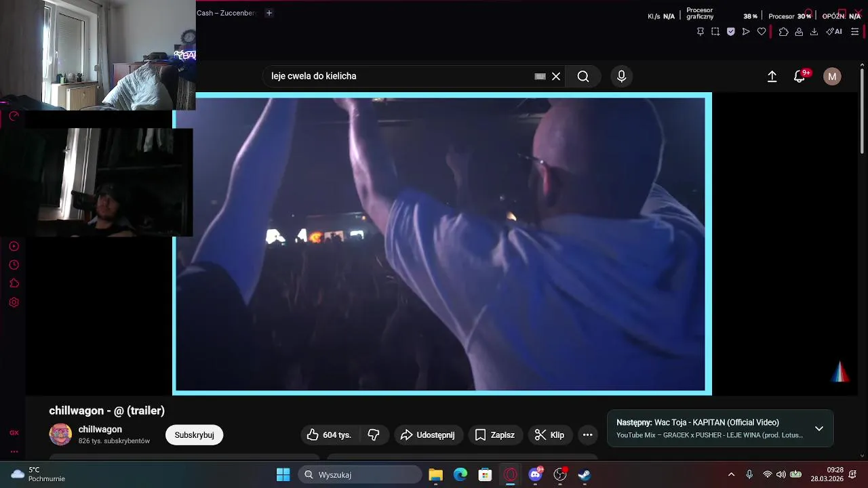Open the send/flow arrow icon in toolbar

[746, 32]
